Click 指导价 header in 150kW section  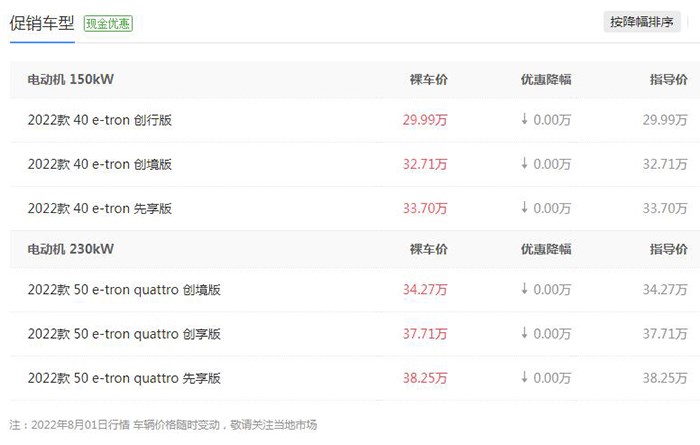[668, 79]
